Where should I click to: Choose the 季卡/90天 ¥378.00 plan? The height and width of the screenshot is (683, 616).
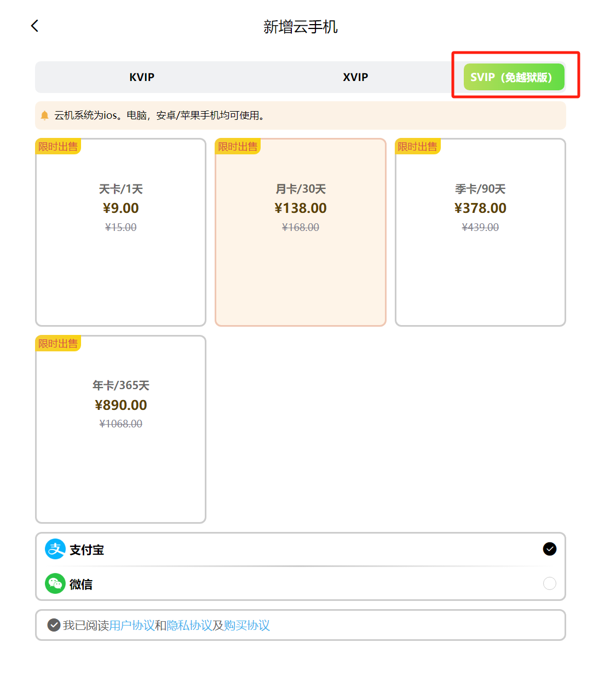point(480,233)
